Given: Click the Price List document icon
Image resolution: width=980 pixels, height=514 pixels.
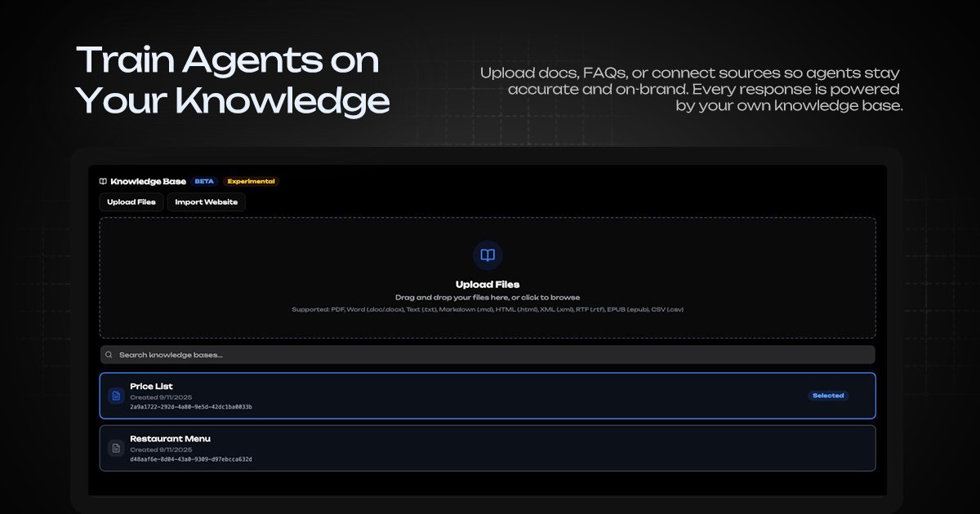Looking at the screenshot, I should pyautogui.click(x=116, y=396).
